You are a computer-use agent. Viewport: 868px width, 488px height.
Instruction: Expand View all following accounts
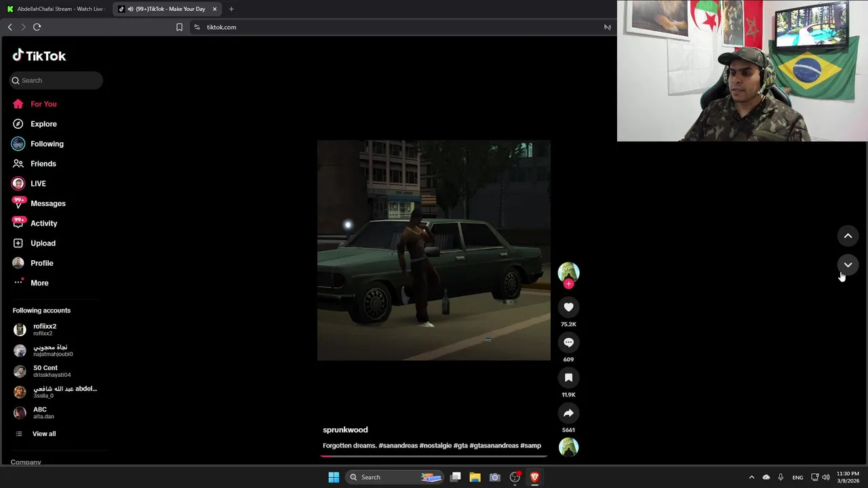coord(44,434)
